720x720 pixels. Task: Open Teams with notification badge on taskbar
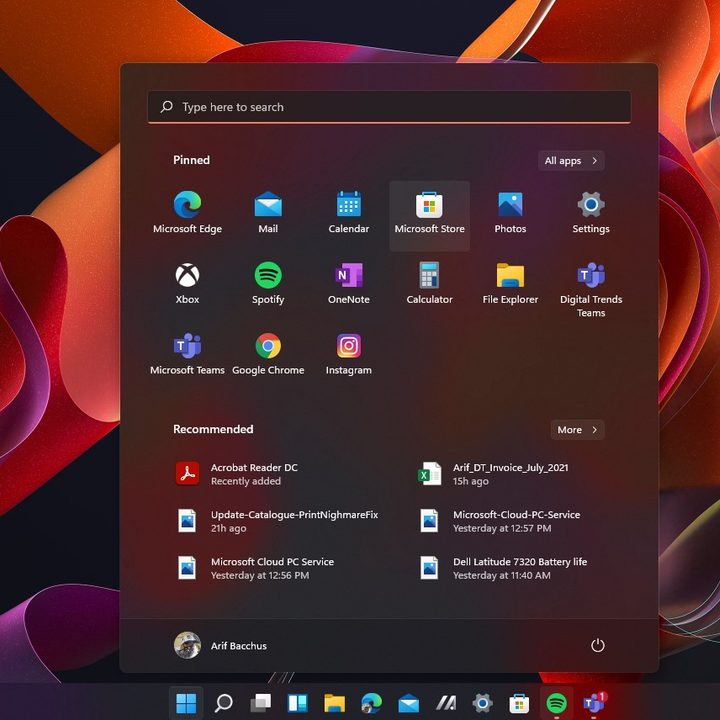pos(594,703)
